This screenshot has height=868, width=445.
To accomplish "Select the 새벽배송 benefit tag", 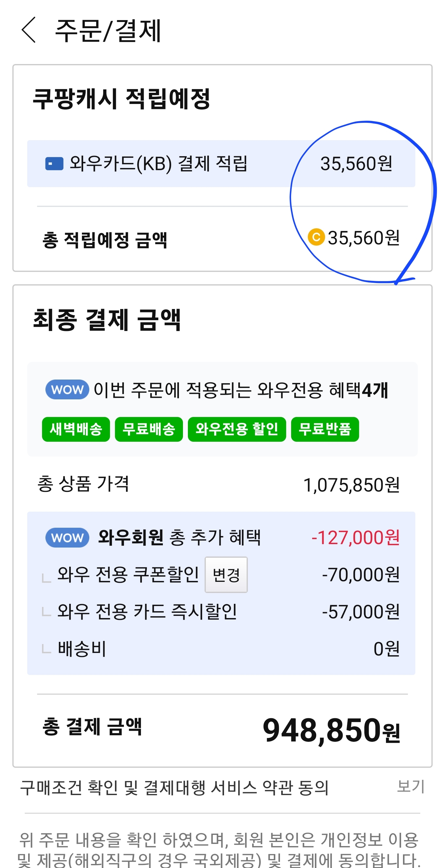I will point(76,429).
